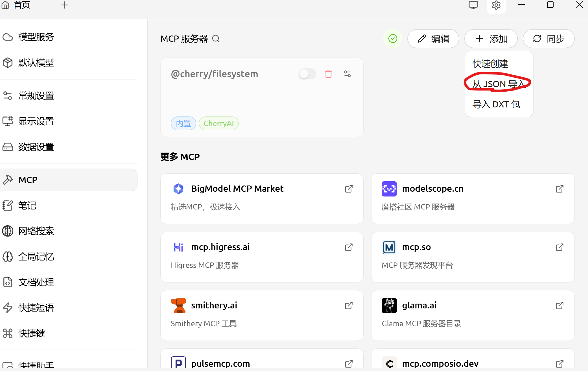Choose 导入 DXT 包 menu entry
Screen dimensions: 588x371
499,104
